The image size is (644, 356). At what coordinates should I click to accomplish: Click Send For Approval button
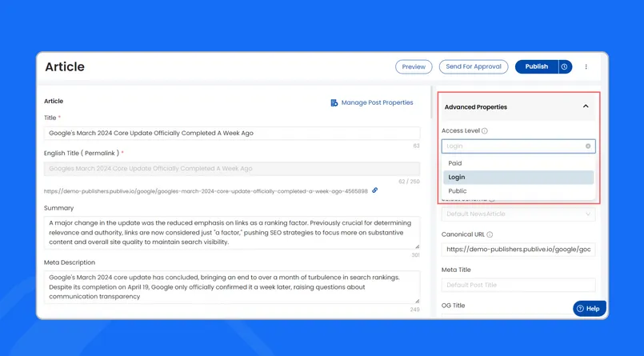coord(474,67)
